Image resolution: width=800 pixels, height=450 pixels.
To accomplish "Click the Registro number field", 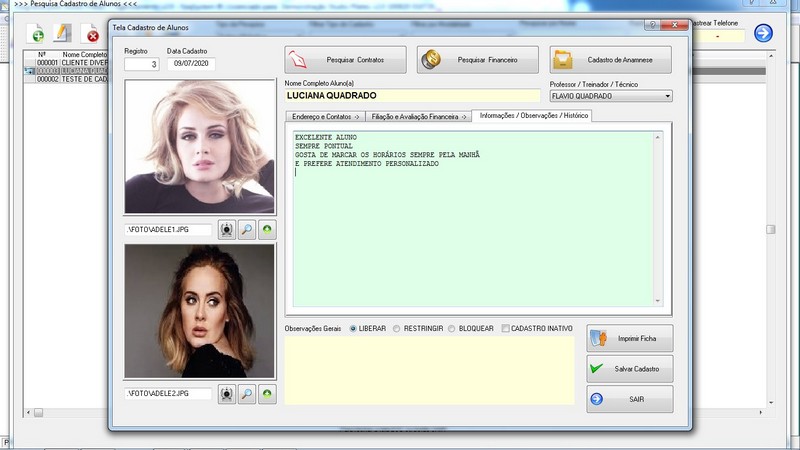I will 142,64.
